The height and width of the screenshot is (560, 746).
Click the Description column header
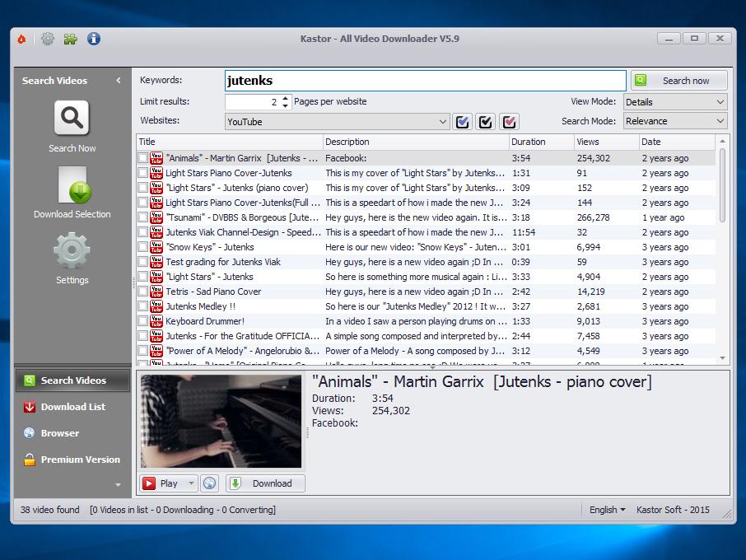(x=416, y=142)
